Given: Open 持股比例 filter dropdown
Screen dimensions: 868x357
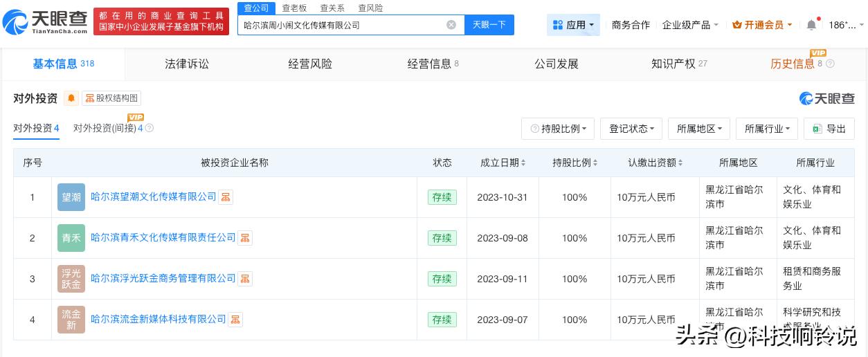Looking at the screenshot, I should (558, 129).
